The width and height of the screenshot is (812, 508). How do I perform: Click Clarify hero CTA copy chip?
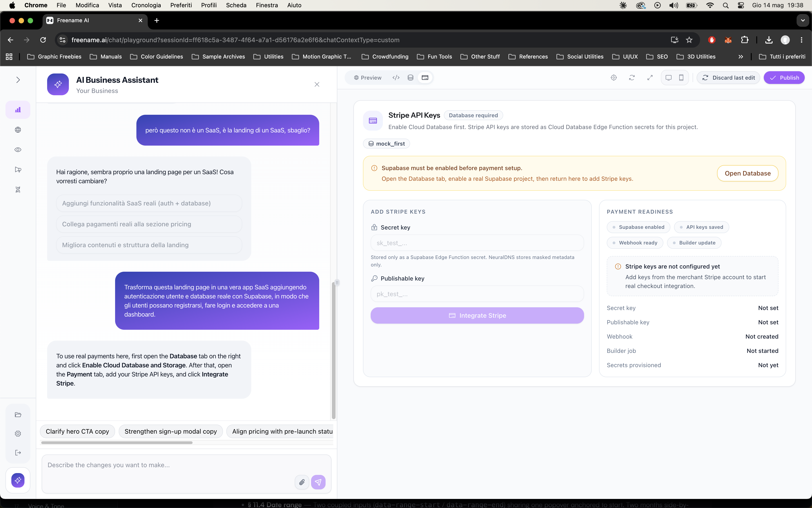tap(77, 431)
